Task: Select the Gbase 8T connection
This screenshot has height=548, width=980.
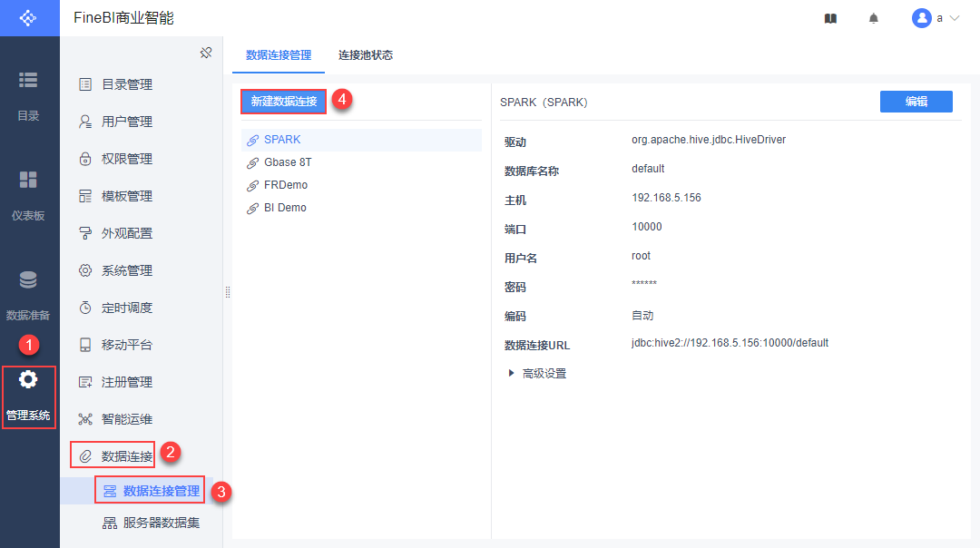Action: pos(361,162)
